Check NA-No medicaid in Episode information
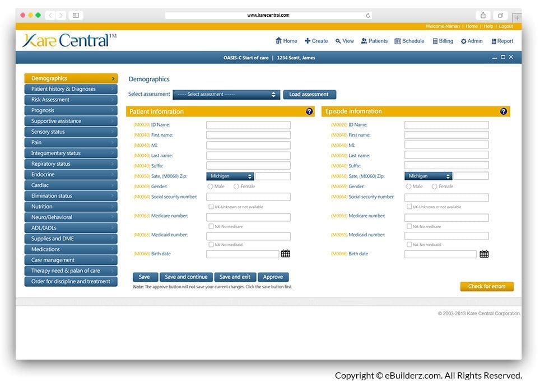The image size is (540, 392). [x=409, y=244]
